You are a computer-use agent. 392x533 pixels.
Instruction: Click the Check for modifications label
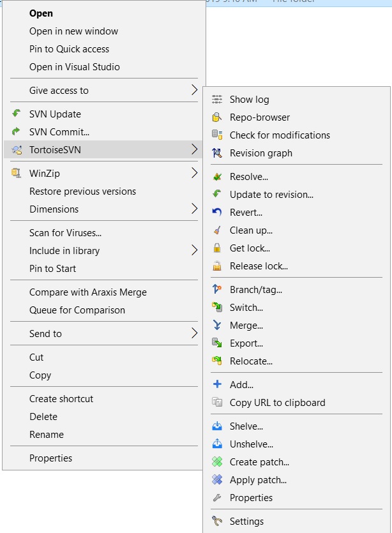pos(280,135)
